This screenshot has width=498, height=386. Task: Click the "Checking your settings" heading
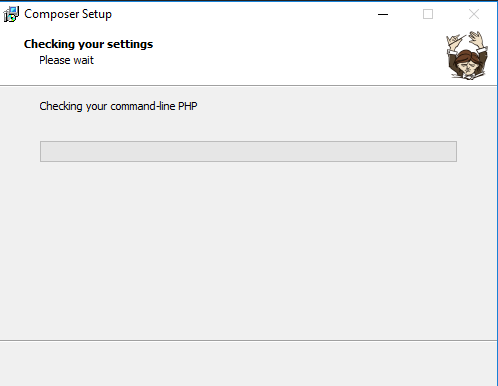coord(88,44)
